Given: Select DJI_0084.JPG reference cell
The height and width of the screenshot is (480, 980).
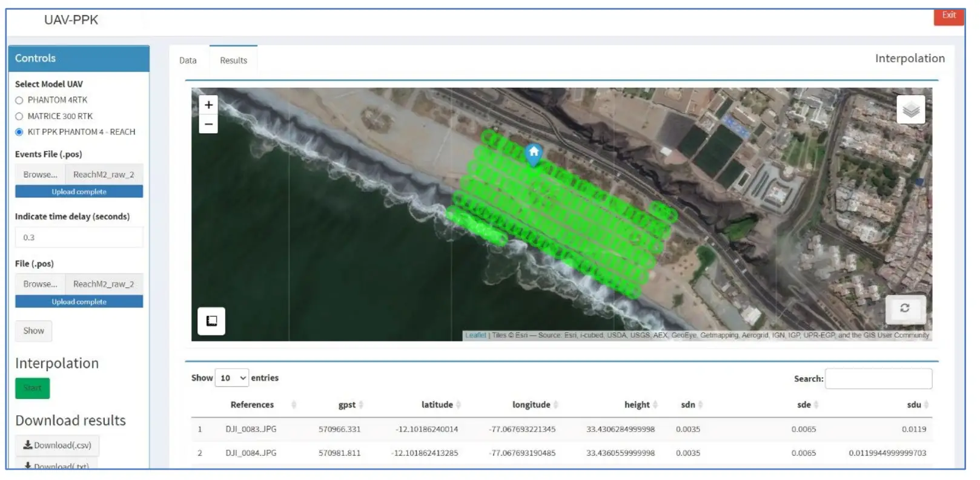Looking at the screenshot, I should click(x=251, y=453).
